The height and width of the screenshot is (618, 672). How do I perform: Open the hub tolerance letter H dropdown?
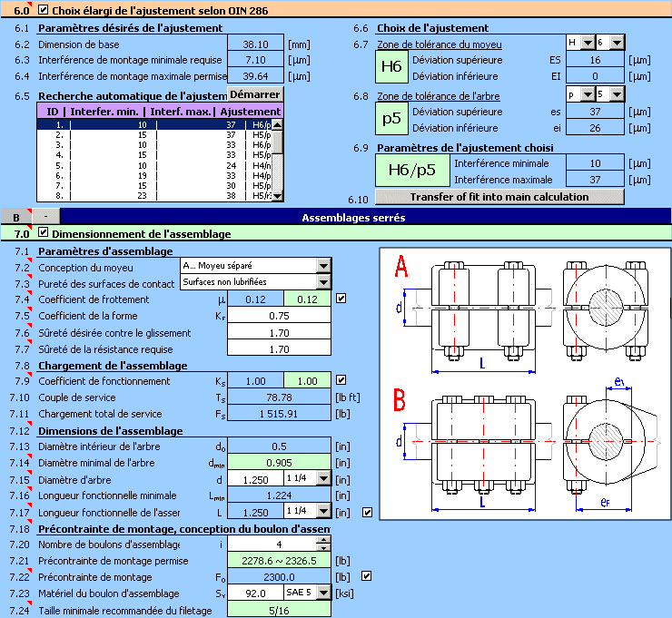(x=588, y=43)
